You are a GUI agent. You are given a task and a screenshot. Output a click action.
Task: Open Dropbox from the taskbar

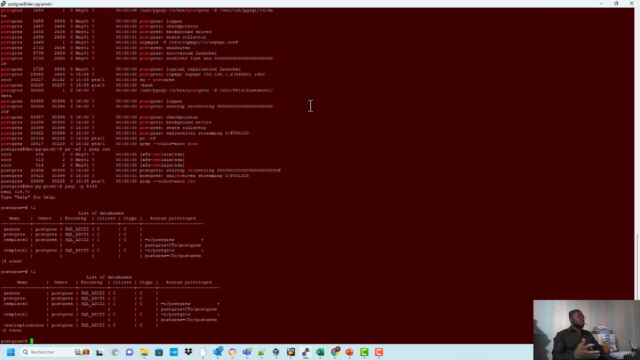tap(188, 352)
